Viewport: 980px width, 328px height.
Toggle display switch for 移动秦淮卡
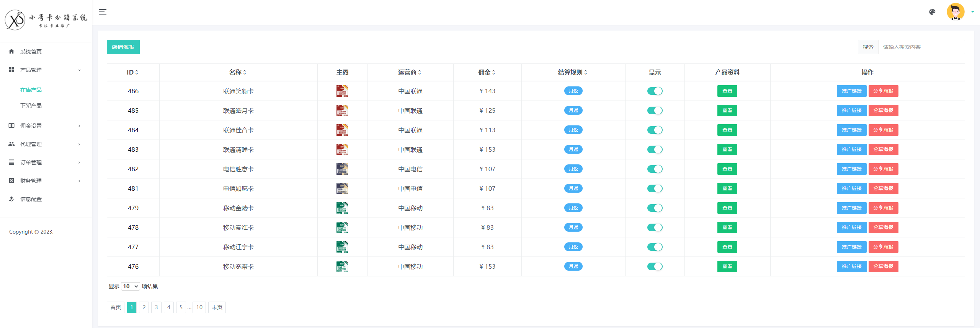coord(655,227)
